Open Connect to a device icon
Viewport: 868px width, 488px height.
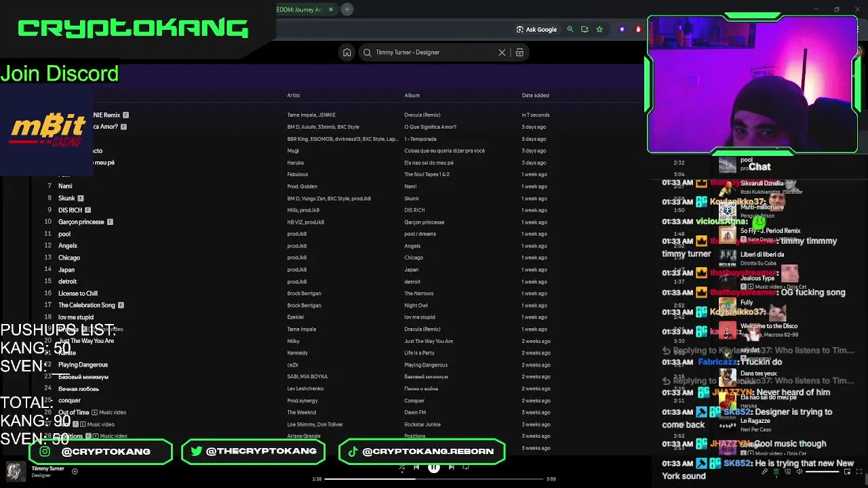pos(788,472)
